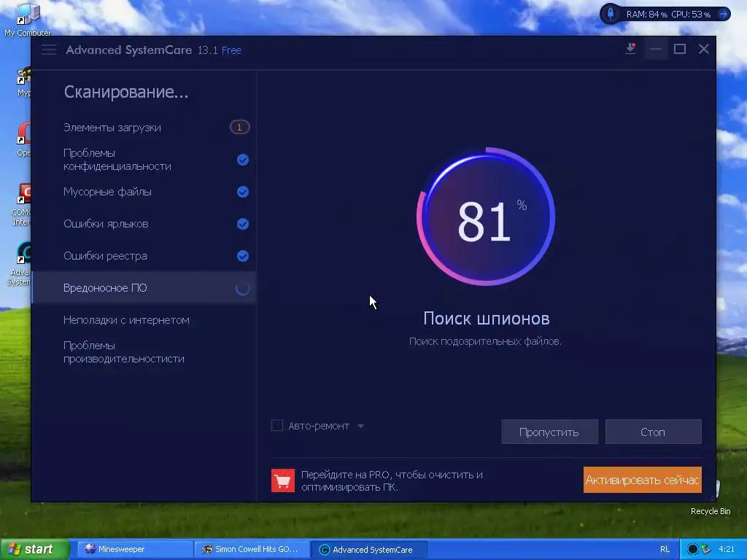747x560 pixels.
Task: Minimize the Advanced SystemCare window
Action: [656, 49]
